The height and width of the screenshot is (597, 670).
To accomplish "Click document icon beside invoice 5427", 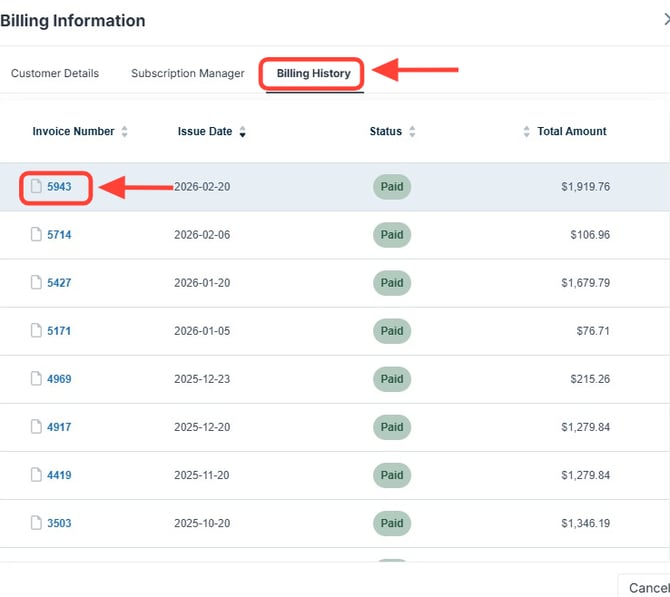I will coord(36,282).
